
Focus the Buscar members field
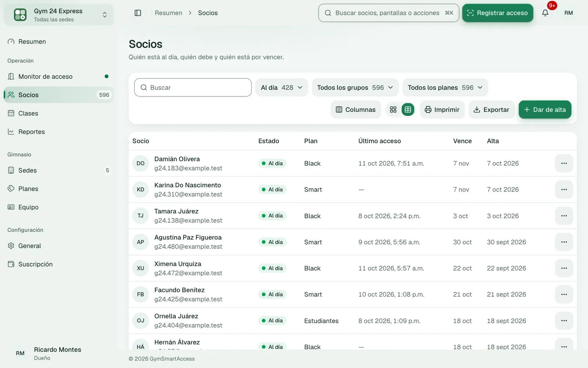click(x=193, y=88)
